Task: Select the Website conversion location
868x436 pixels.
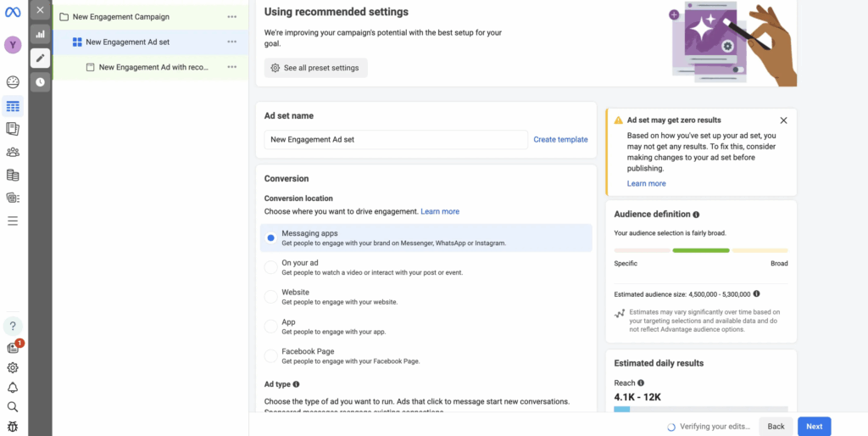Action: coord(270,296)
